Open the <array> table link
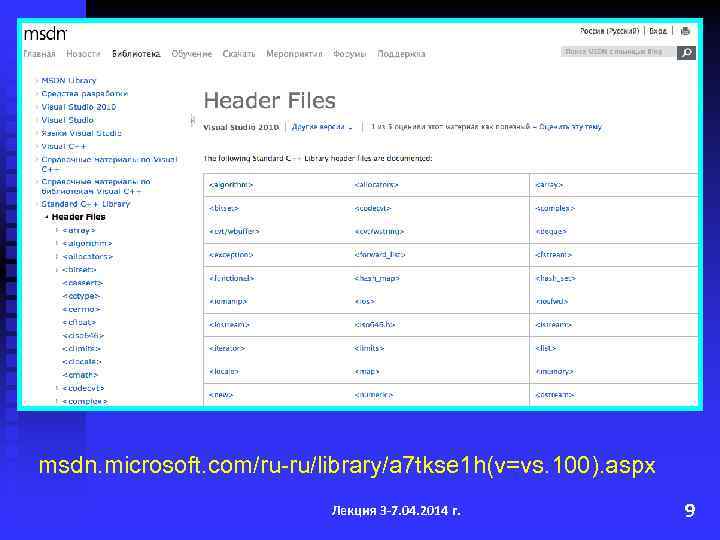The height and width of the screenshot is (540, 720). [x=549, y=185]
